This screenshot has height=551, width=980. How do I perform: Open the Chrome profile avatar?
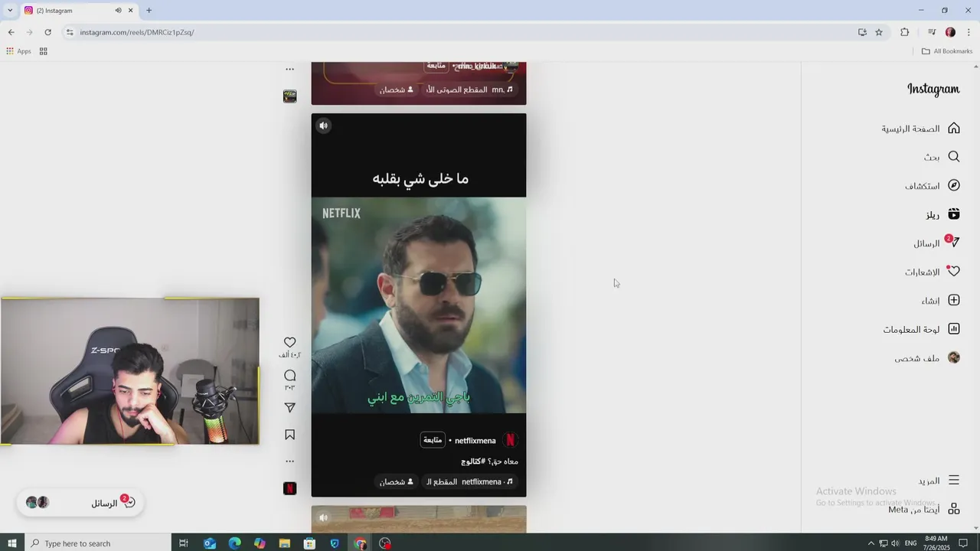click(x=950, y=32)
